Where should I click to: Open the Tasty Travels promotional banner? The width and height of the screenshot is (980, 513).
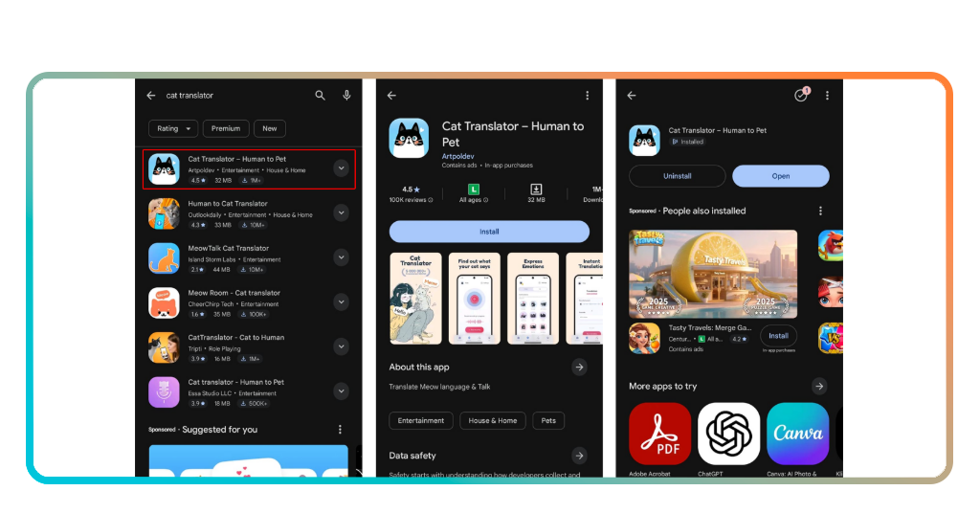pyautogui.click(x=712, y=274)
